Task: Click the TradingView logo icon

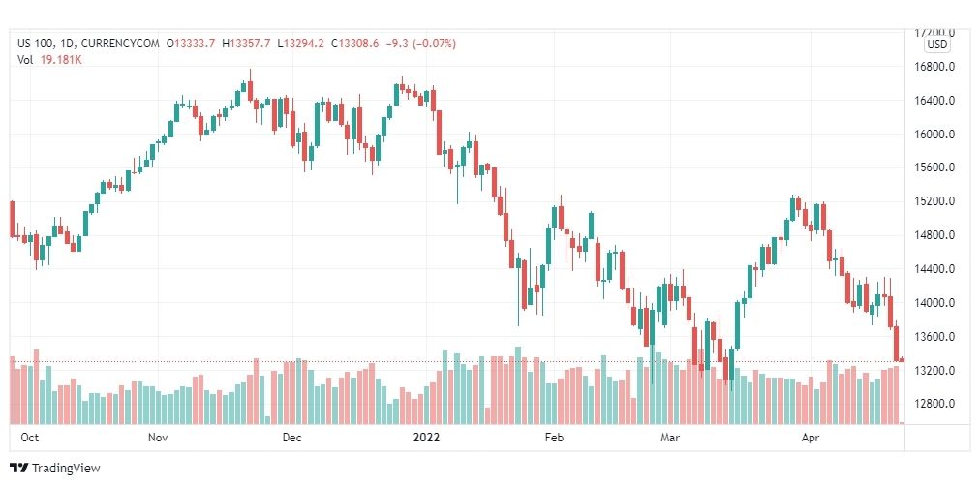Action: pos(19,468)
